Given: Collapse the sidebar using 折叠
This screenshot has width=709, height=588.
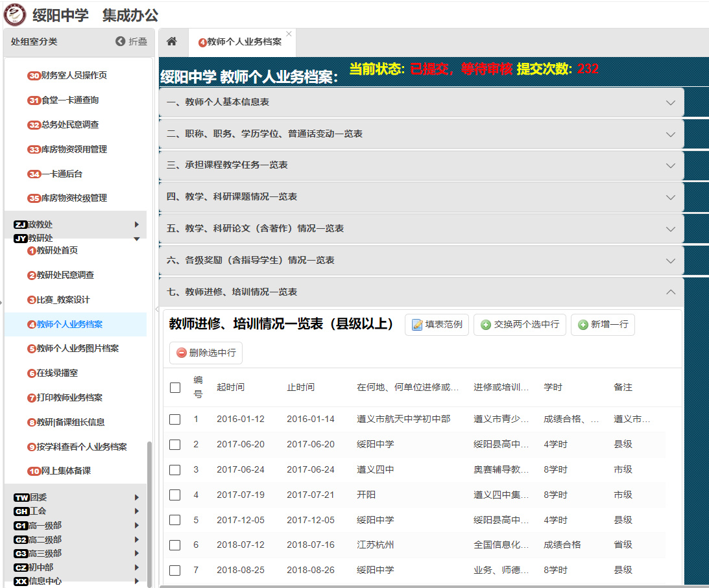Looking at the screenshot, I should [x=132, y=41].
